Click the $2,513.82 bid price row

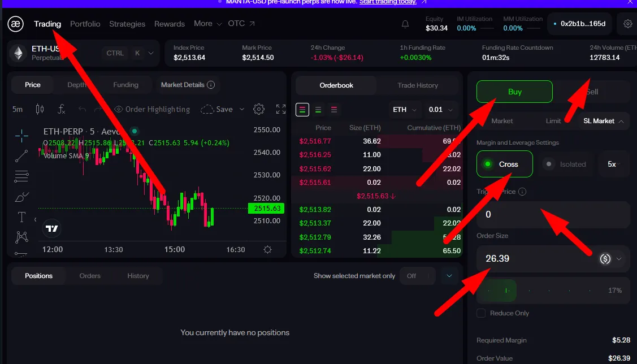click(377, 210)
